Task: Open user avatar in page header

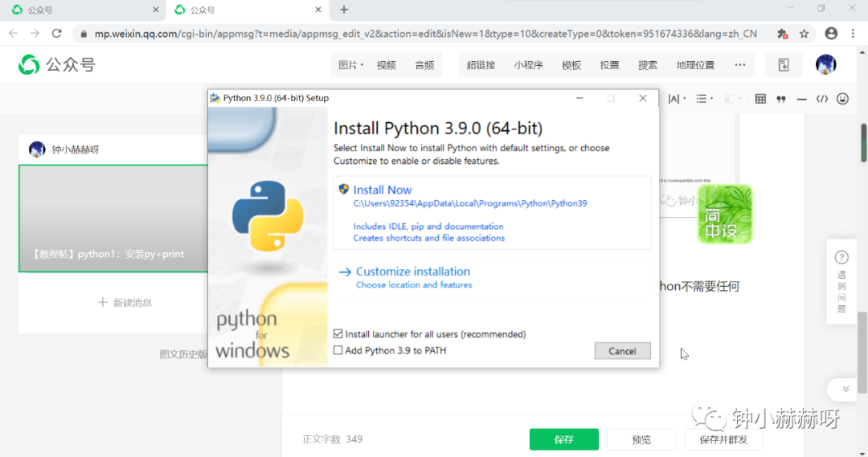Action: click(826, 65)
